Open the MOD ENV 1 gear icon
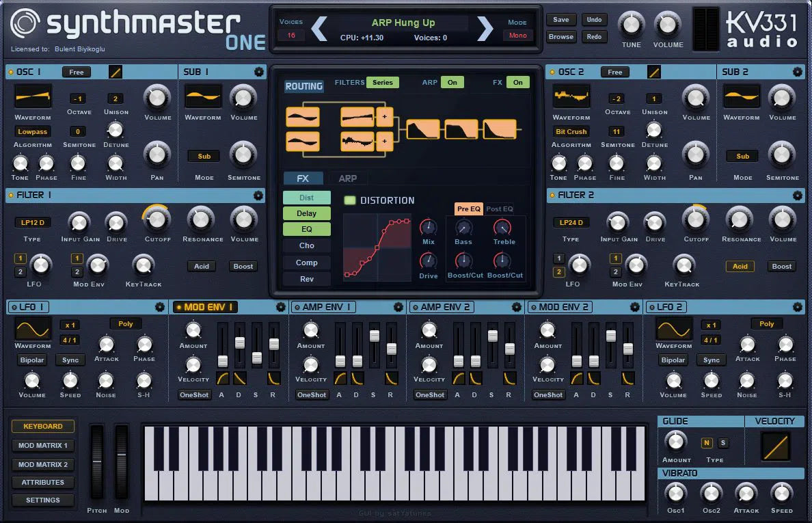Screen dimensions: 812x523 click(x=280, y=307)
